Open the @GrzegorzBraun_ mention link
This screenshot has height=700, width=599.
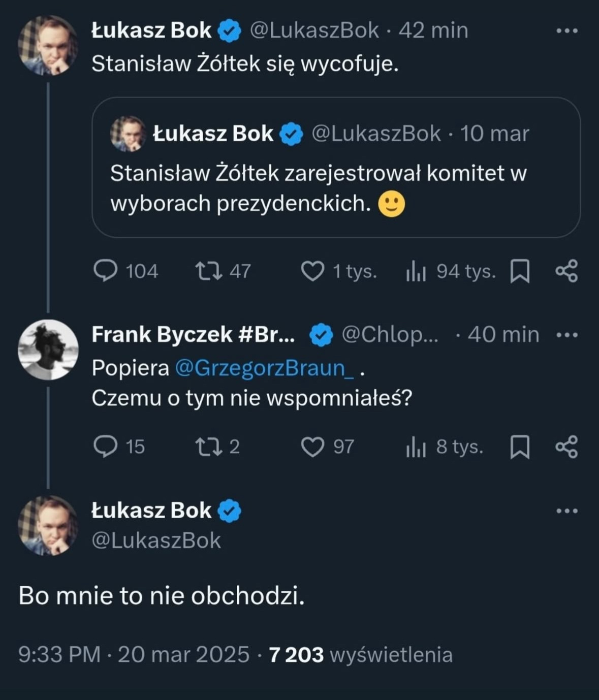(x=264, y=368)
